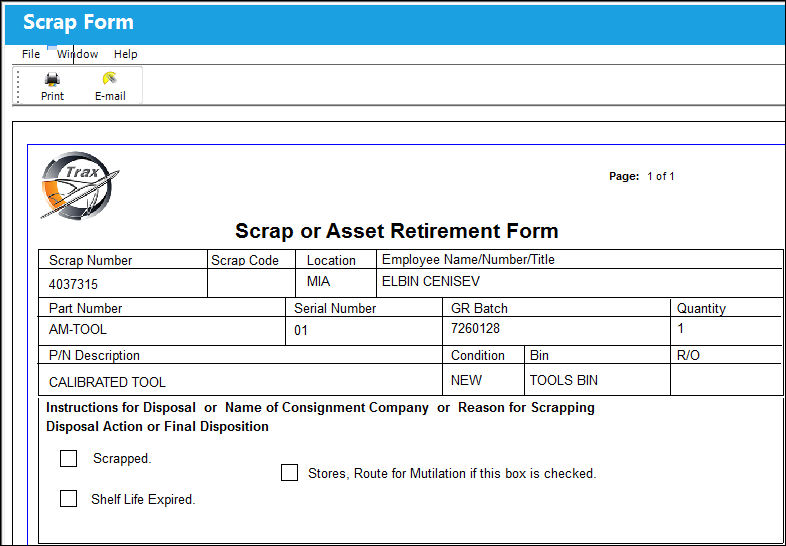
Task: Click the Bin header label
Action: 539,355
